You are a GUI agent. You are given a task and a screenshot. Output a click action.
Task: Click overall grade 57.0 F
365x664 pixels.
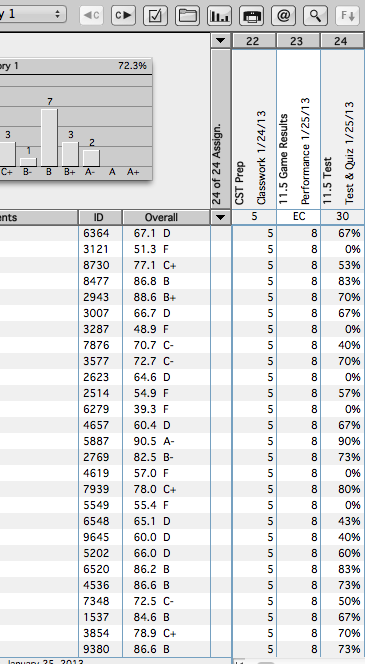[x=151, y=473]
